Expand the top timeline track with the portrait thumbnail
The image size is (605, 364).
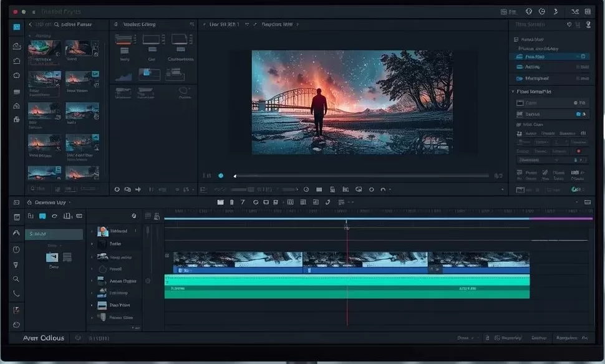[92, 231]
